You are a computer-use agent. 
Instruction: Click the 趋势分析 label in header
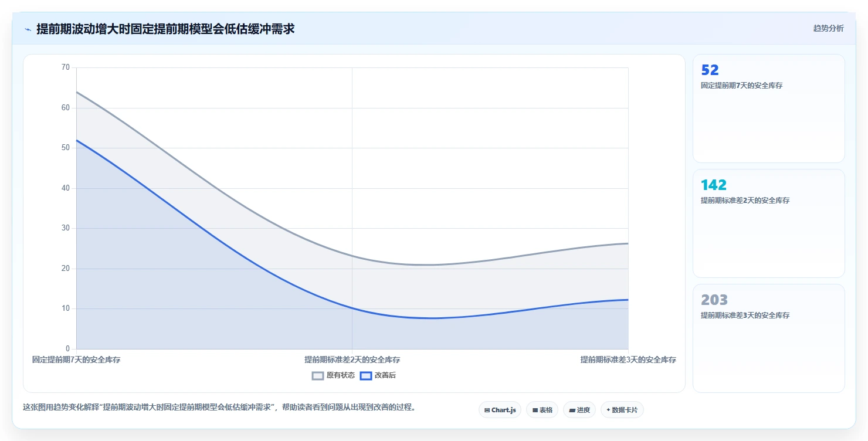pyautogui.click(x=829, y=28)
